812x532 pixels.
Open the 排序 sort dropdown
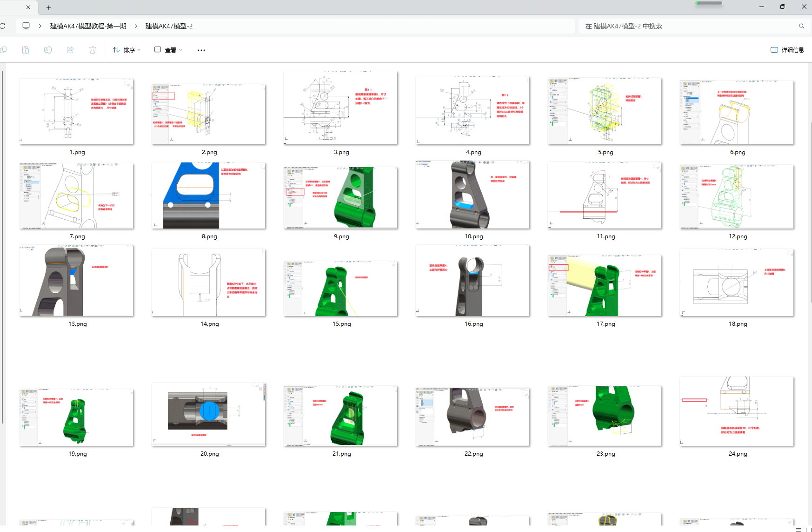point(126,50)
